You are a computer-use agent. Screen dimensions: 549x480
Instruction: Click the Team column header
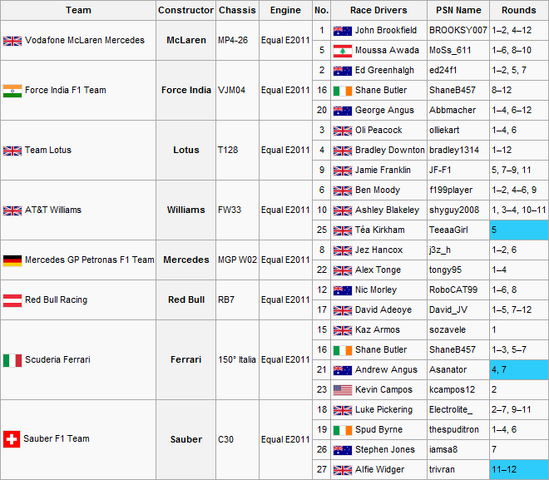(x=78, y=10)
